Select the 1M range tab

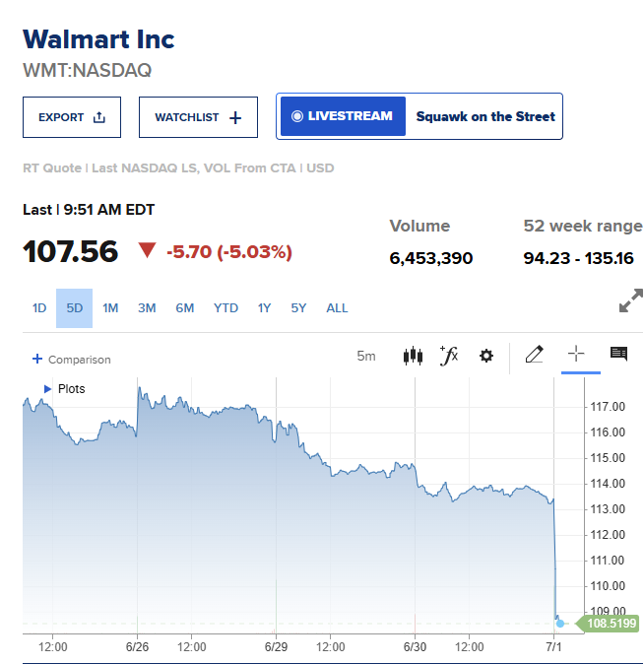pos(110,307)
